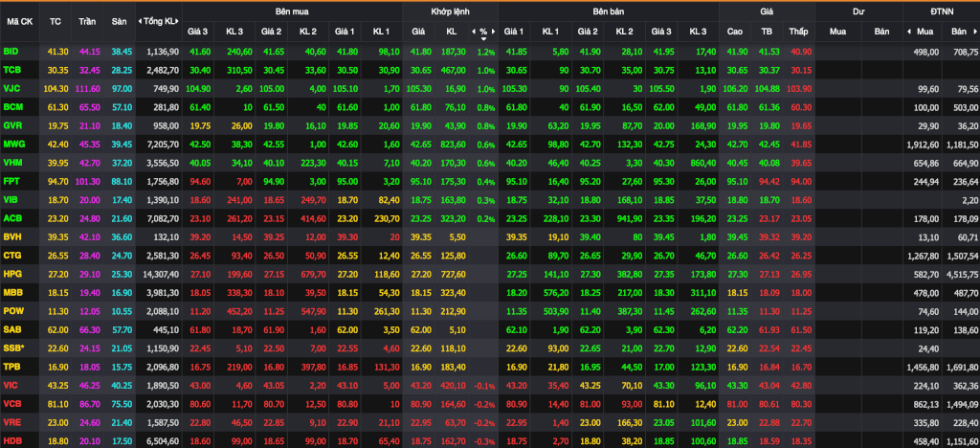Click the right arrow after ĐTNN Bán header

(x=973, y=31)
